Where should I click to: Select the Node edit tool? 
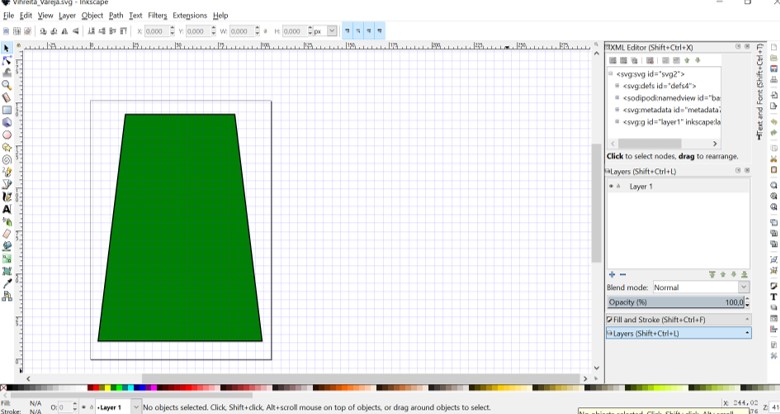coord(6,60)
